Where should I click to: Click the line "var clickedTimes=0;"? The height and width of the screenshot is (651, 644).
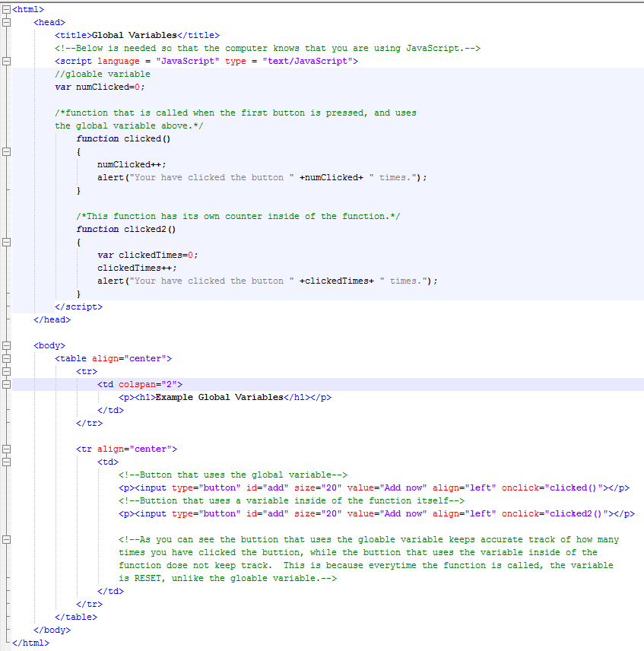point(148,255)
